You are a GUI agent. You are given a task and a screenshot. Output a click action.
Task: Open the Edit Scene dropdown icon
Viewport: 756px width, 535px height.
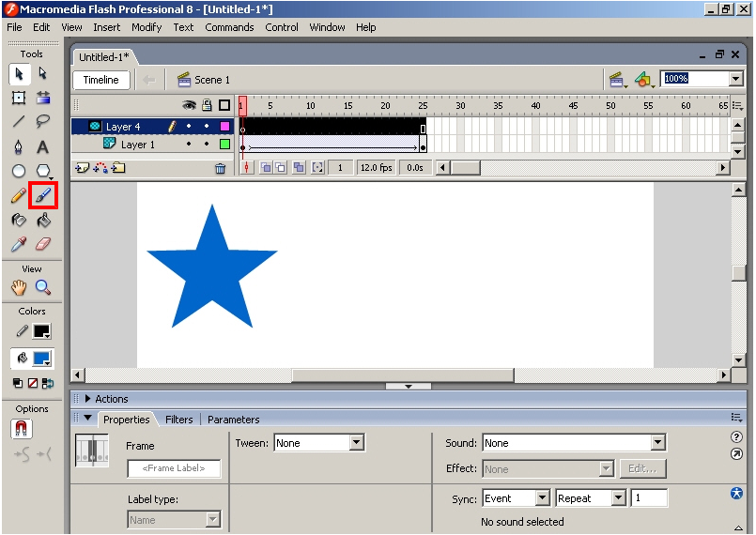618,80
